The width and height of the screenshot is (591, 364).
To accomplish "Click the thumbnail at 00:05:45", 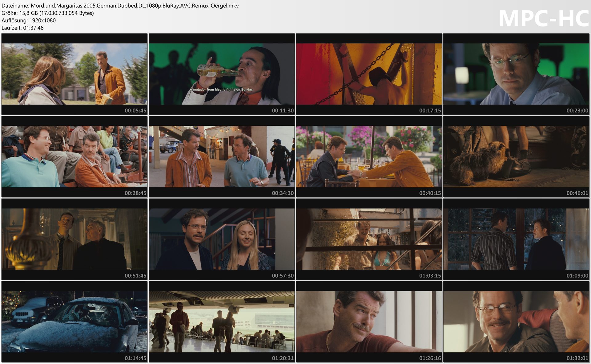I will click(x=74, y=74).
